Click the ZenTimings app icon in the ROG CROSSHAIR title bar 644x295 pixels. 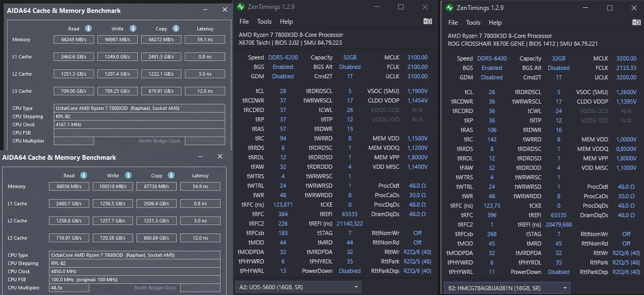449,8
